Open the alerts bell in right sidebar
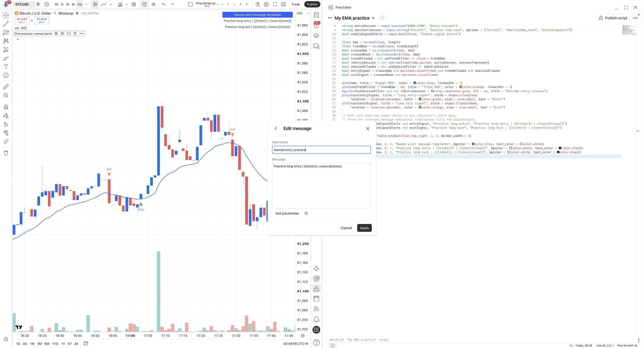This screenshot has height=348, width=644. (x=316, y=319)
